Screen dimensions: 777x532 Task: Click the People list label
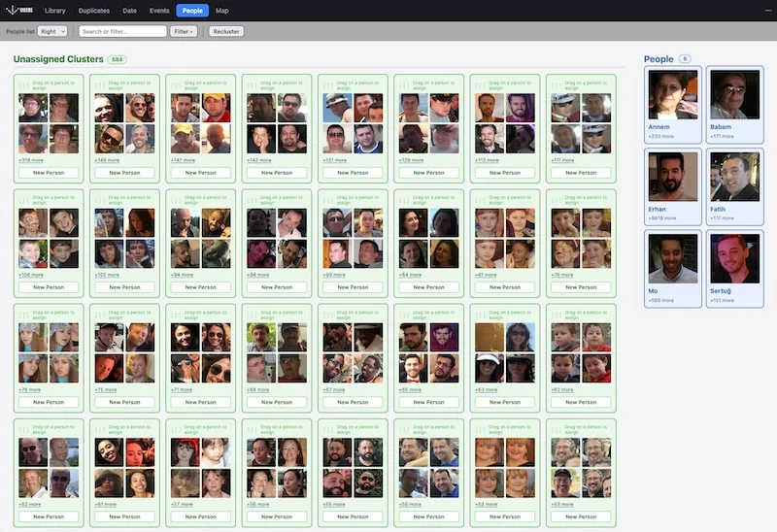pyautogui.click(x=20, y=31)
